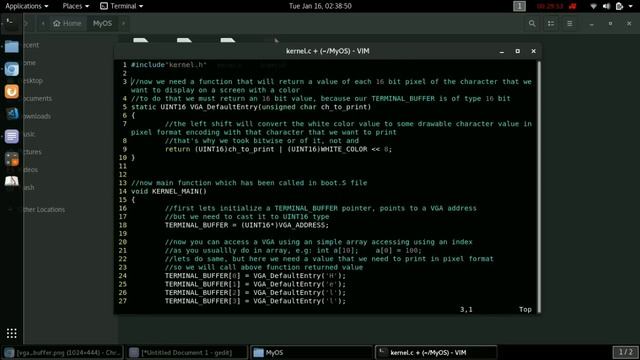Click line 27 TERMINAL_BUFFER[3] statement
This screenshot has width=640, height=360.
click(x=255, y=301)
